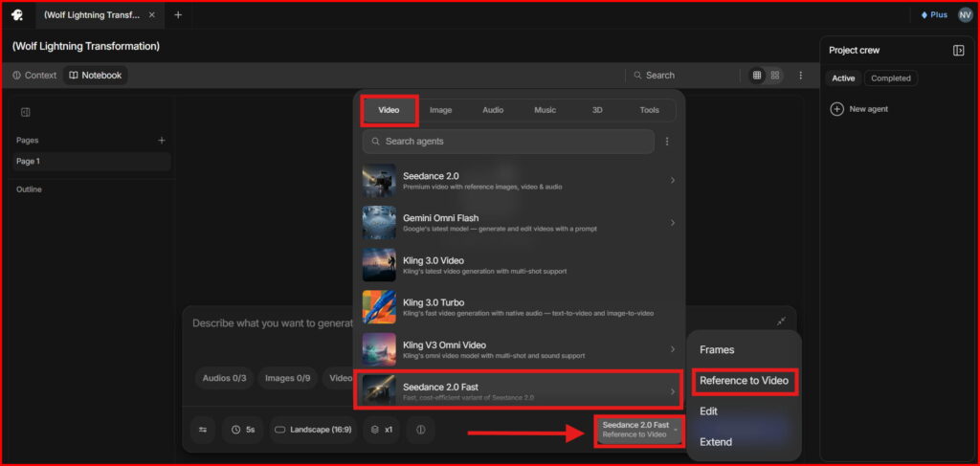The image size is (980, 466).
Task: Click the Kling 3.0 Turbo thumbnail
Action: tap(379, 307)
